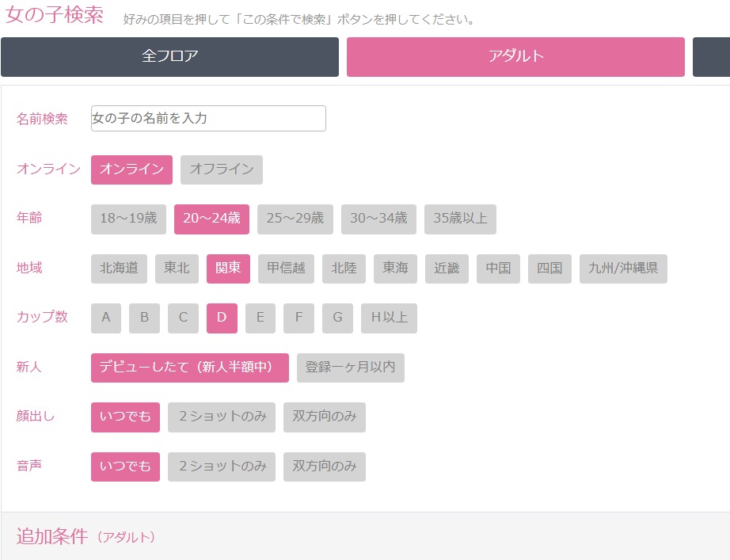Select 2ショットのみ in the 顔出し row
The width and height of the screenshot is (730, 560).
tap(222, 417)
